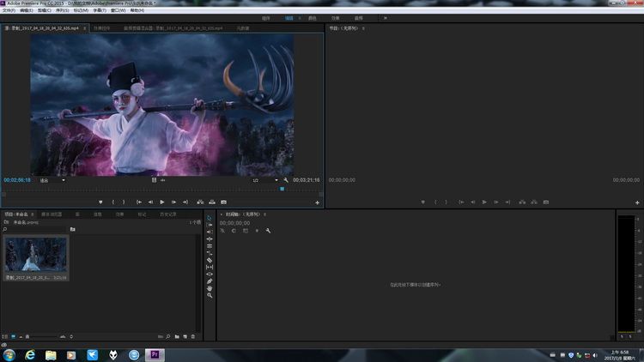Switch Project panel to icon view

13,336
